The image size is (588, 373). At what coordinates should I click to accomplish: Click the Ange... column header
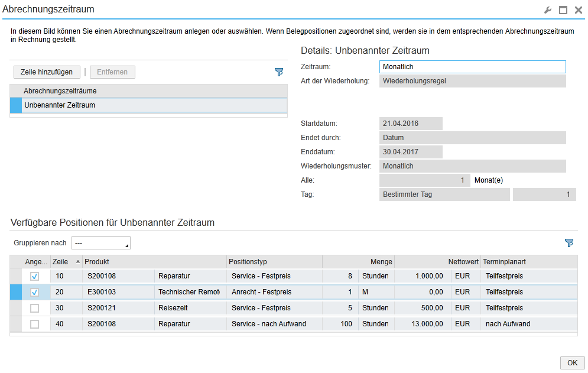(37, 261)
